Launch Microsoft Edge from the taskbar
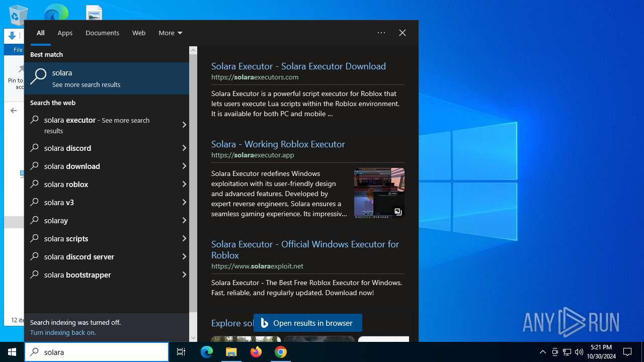 coord(207,352)
